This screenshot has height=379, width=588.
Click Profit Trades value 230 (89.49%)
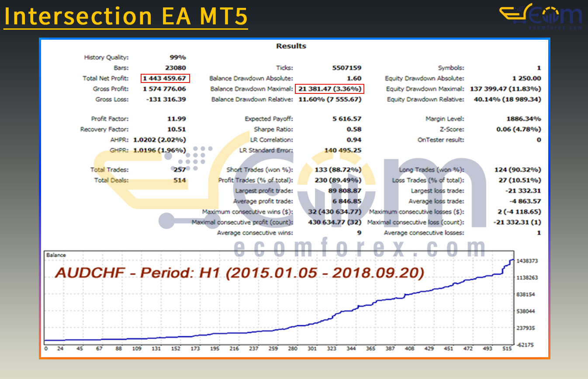click(x=338, y=180)
